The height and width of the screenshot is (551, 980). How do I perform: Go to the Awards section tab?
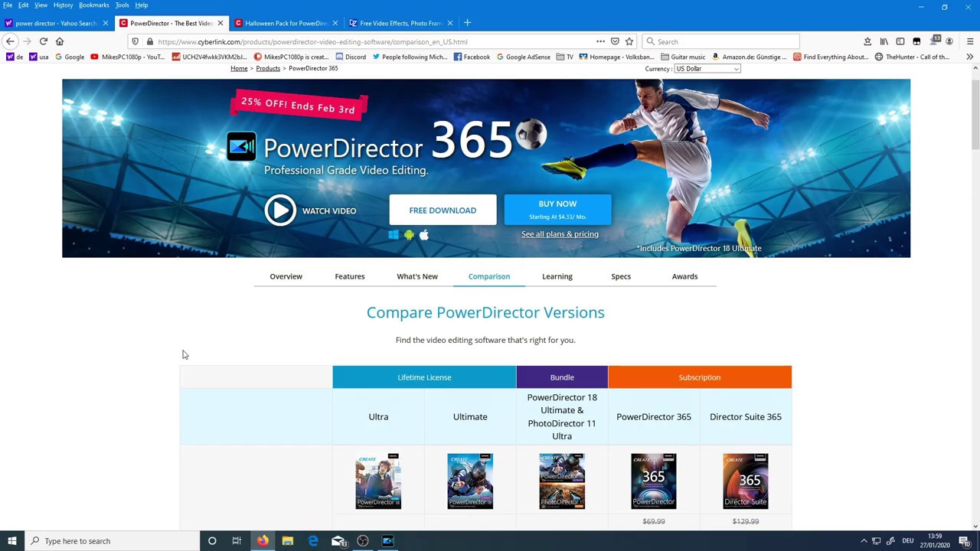coord(684,276)
